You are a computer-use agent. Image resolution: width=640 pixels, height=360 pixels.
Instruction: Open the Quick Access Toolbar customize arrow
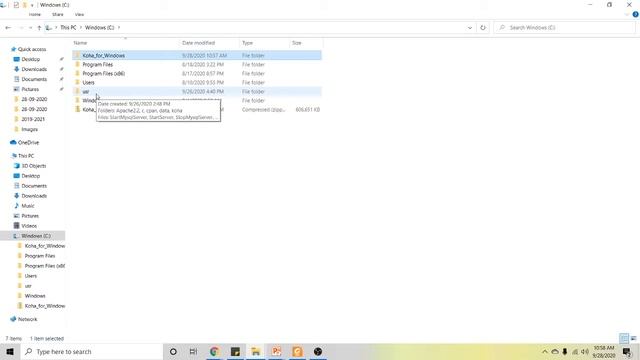(x=32, y=5)
